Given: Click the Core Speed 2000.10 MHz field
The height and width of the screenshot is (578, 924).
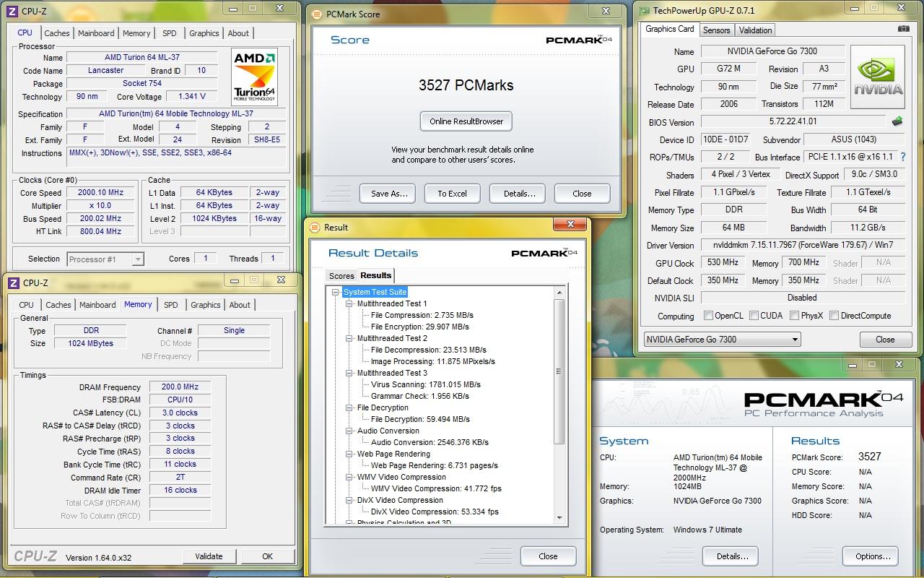Looking at the screenshot, I should point(100,193).
